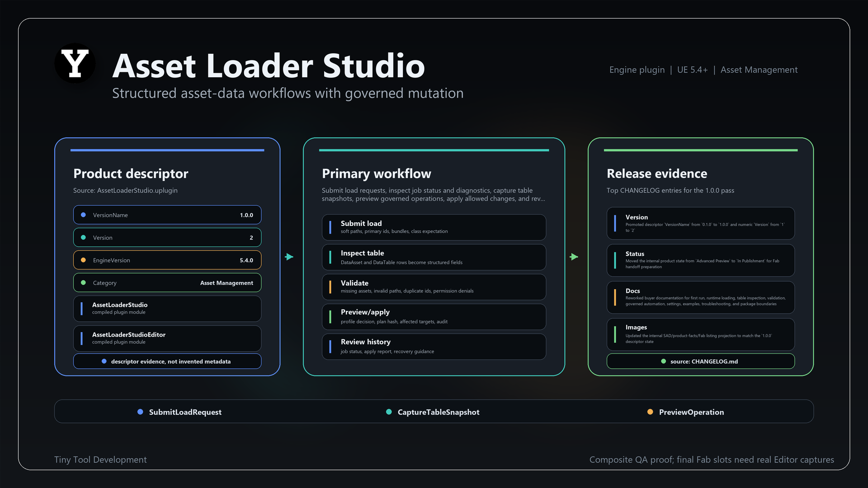Click the green arrow before Release evidence
Screen dimensions: 868x488
574,257
